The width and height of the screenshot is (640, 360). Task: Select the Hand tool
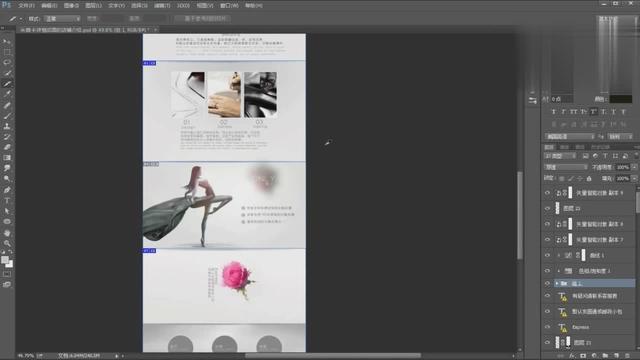pos(7,233)
